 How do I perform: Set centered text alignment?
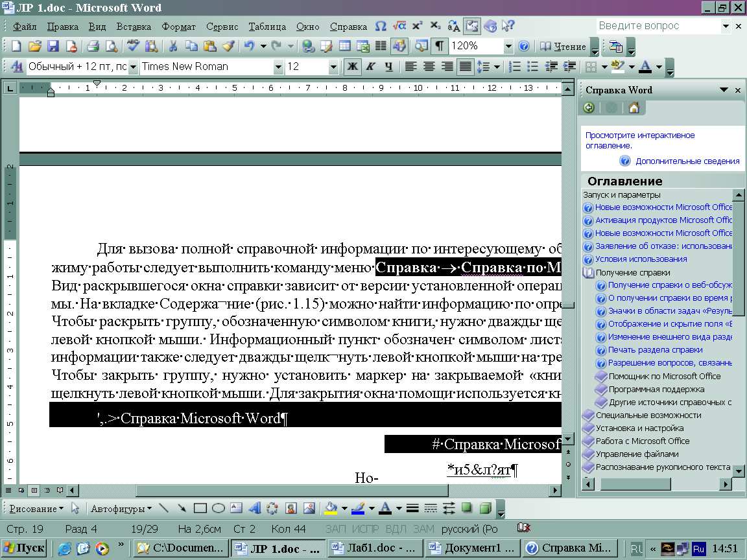pyautogui.click(x=429, y=67)
